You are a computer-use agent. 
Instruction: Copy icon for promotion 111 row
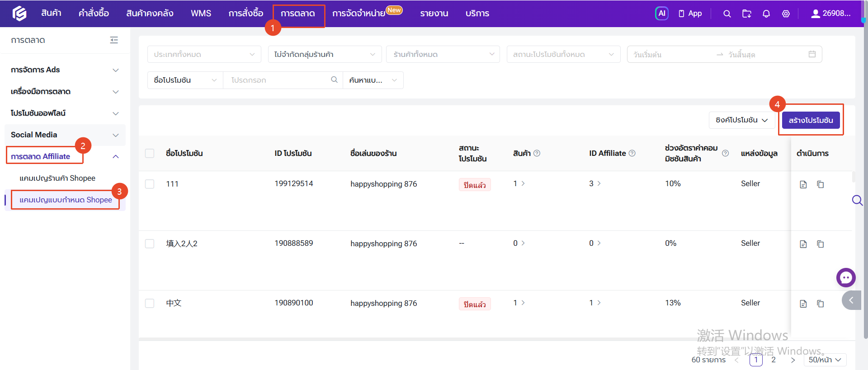[821, 184]
